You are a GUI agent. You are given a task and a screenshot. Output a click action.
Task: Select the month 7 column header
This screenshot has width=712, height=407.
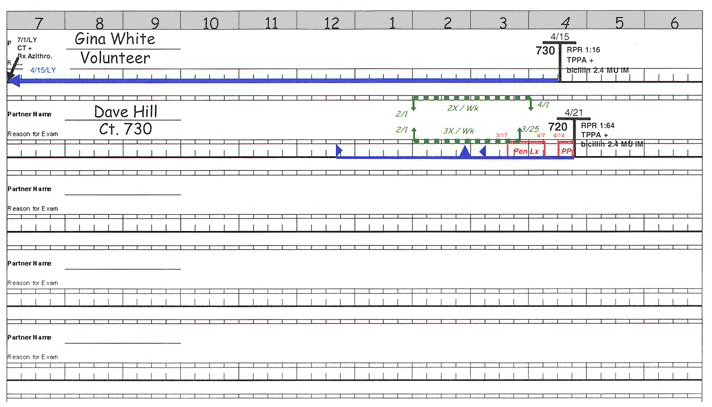38,22
